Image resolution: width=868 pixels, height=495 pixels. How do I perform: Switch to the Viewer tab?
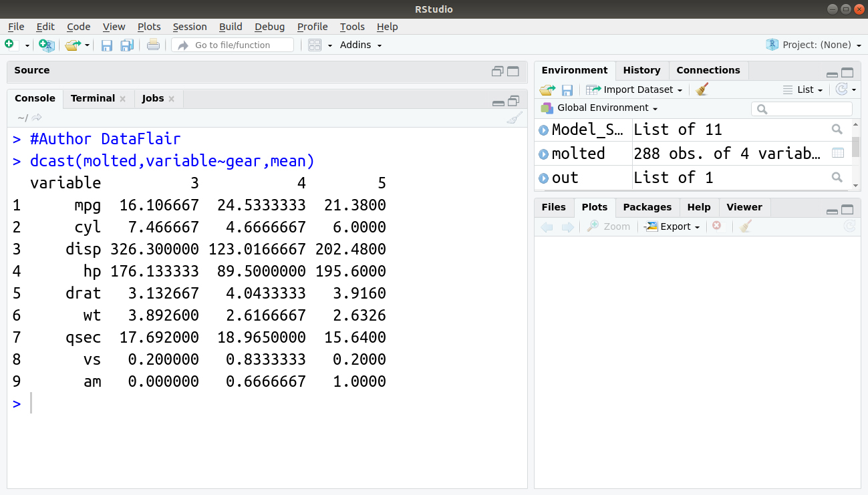(x=744, y=207)
